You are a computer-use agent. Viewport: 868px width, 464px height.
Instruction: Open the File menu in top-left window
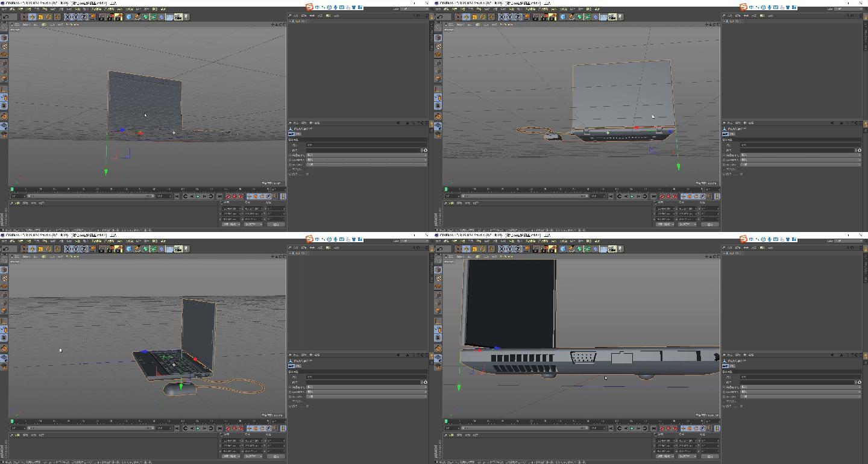(x=4, y=9)
